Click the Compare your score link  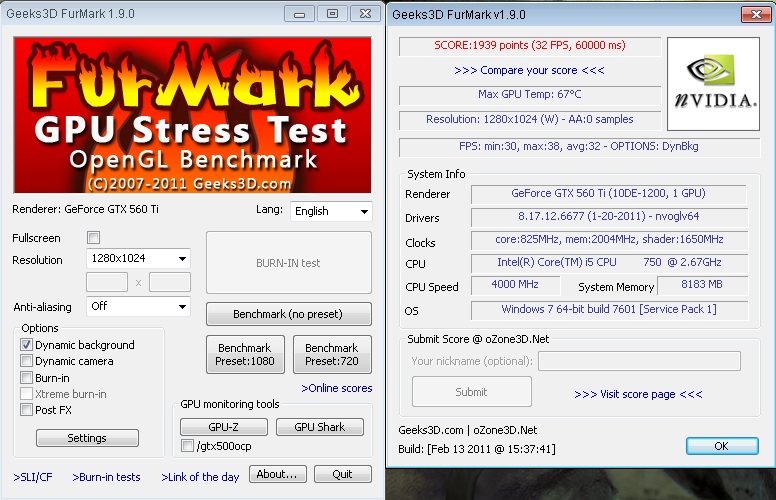coord(529,70)
